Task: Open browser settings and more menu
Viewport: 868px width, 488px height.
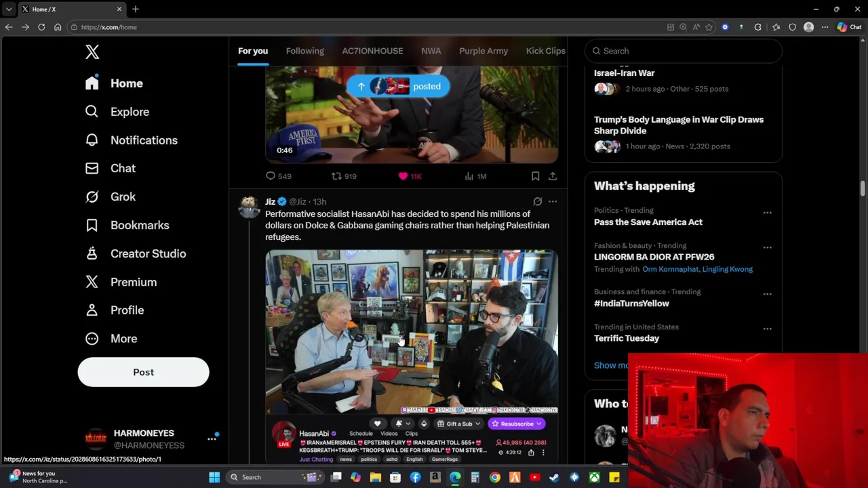Action: tap(825, 27)
